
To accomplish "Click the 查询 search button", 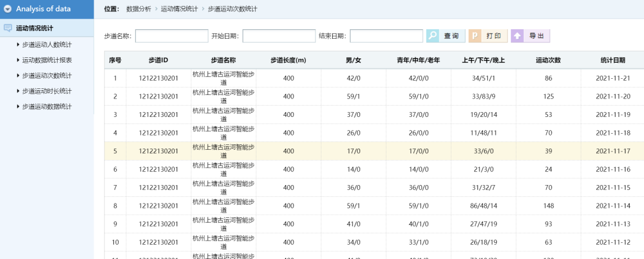I will 445,36.
